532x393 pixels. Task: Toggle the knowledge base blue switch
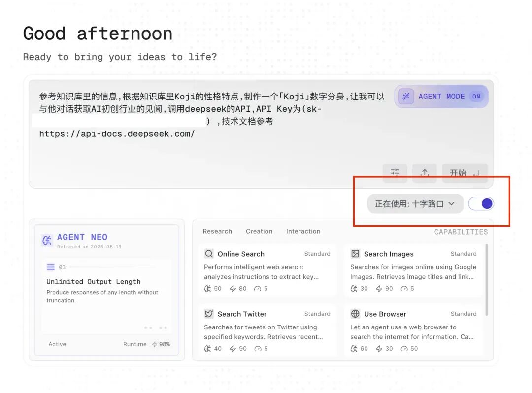pos(481,204)
